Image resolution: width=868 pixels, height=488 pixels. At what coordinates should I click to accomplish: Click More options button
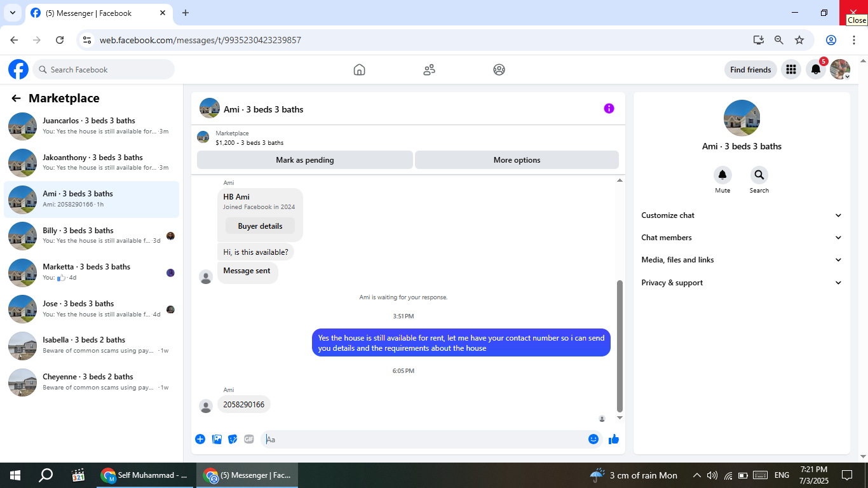[x=517, y=160]
